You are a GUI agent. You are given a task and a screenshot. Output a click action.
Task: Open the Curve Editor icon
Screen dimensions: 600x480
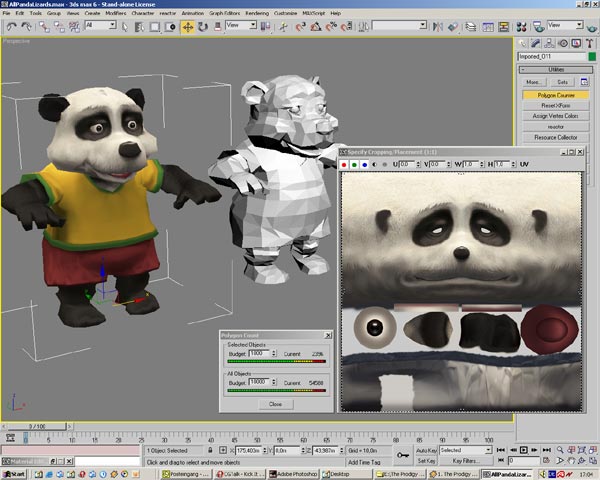[488, 26]
